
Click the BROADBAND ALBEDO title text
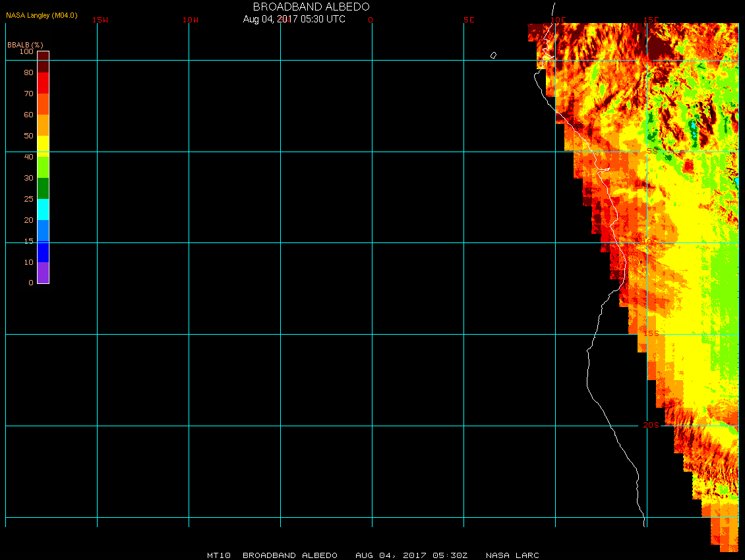[x=311, y=7]
